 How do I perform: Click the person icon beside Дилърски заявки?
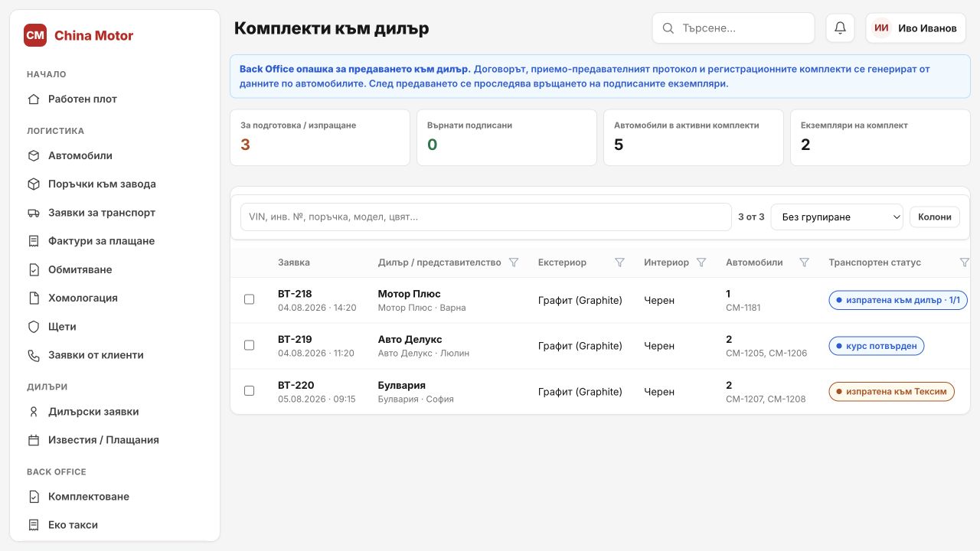[34, 412]
